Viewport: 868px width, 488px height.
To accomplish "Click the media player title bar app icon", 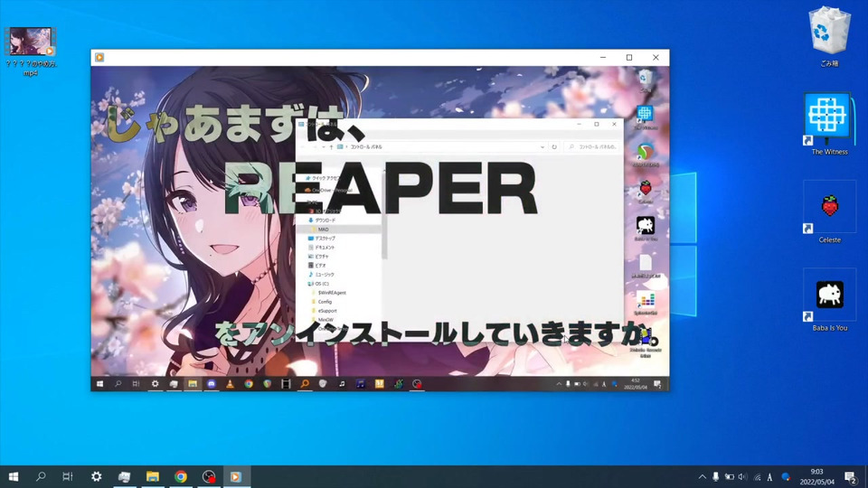I will pyautogui.click(x=99, y=58).
